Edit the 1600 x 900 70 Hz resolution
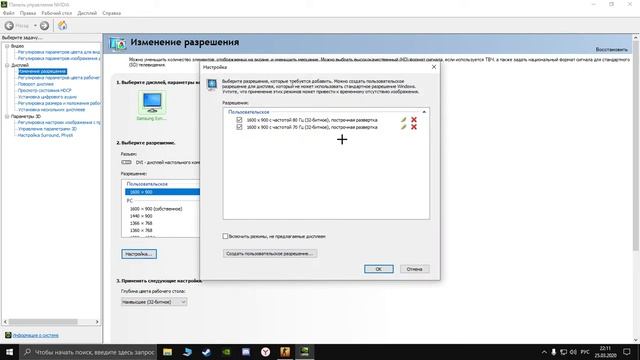Viewport: 640px width, 360px height. tap(403, 127)
